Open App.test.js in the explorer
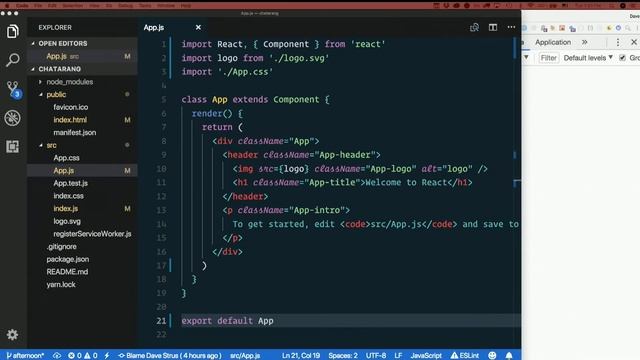 click(71, 183)
